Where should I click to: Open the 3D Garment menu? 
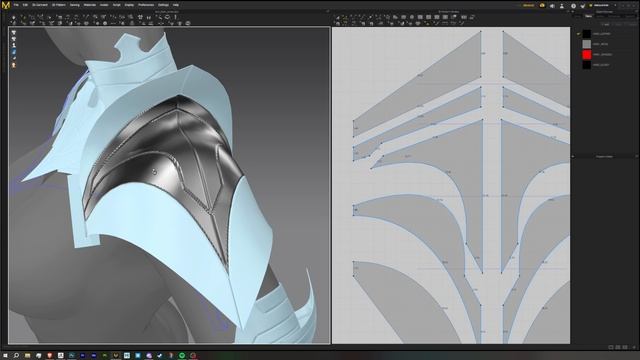pos(40,5)
